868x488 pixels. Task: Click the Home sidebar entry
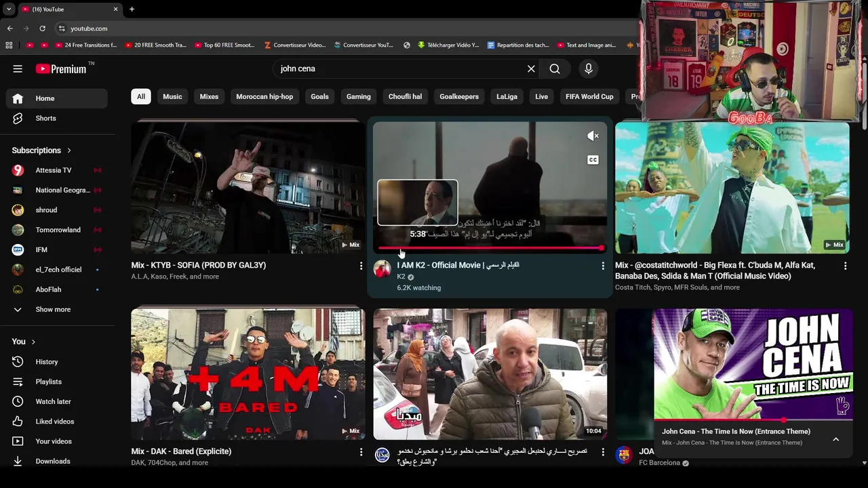tap(56, 98)
